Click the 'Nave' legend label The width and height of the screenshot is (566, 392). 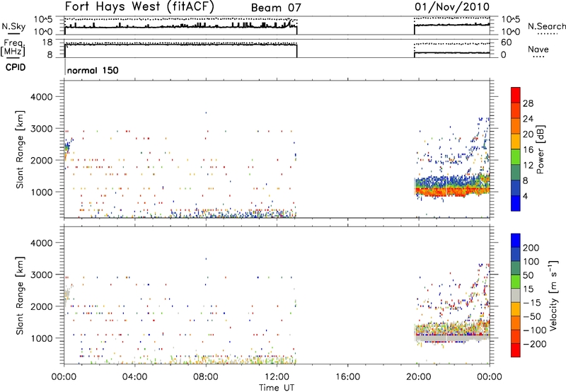click(x=538, y=49)
